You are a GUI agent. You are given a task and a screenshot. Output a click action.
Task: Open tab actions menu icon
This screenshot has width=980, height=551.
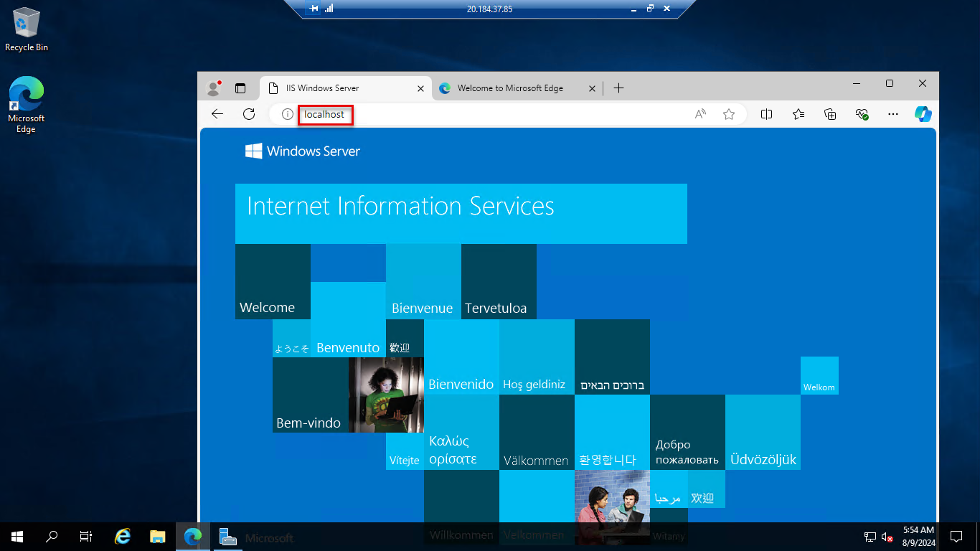[x=240, y=88]
